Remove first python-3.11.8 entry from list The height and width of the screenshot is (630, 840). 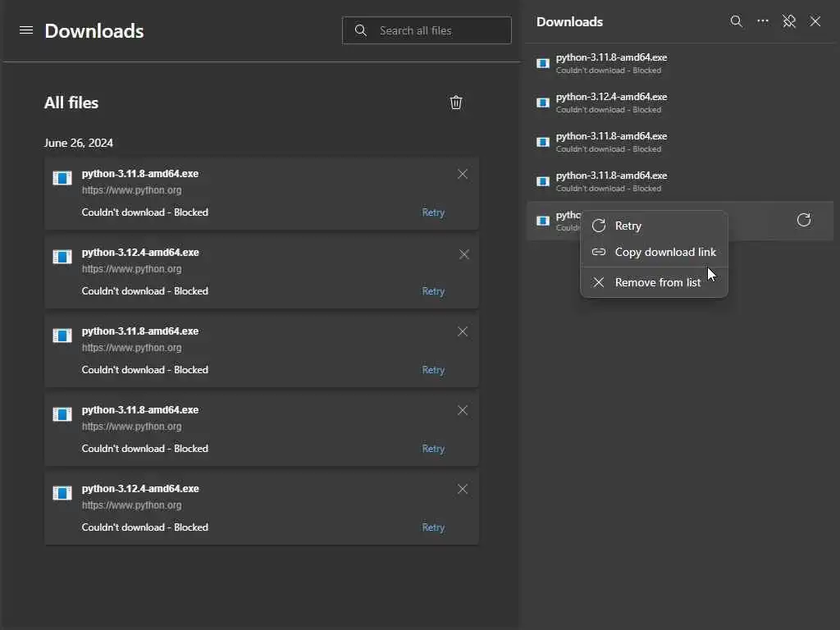[x=463, y=174]
